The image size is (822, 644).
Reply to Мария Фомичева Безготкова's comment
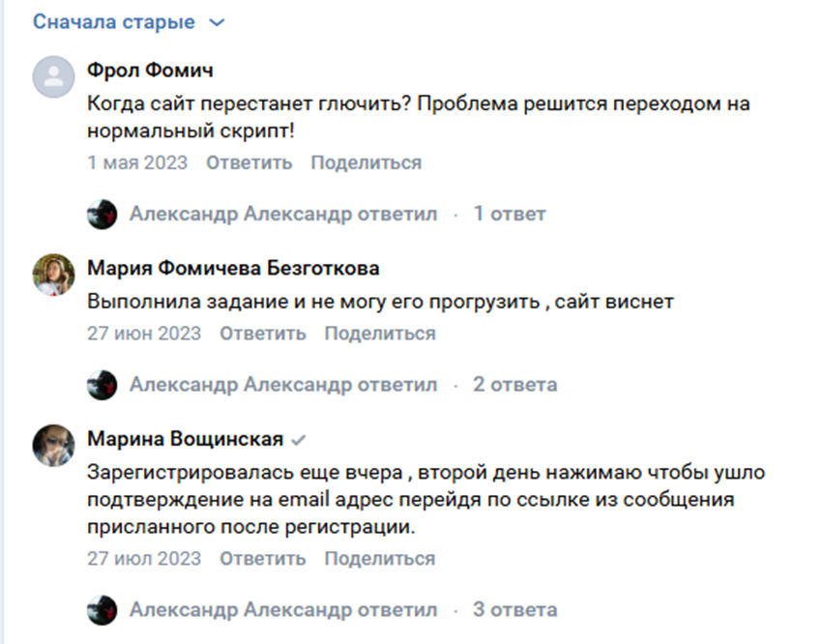click(x=262, y=334)
